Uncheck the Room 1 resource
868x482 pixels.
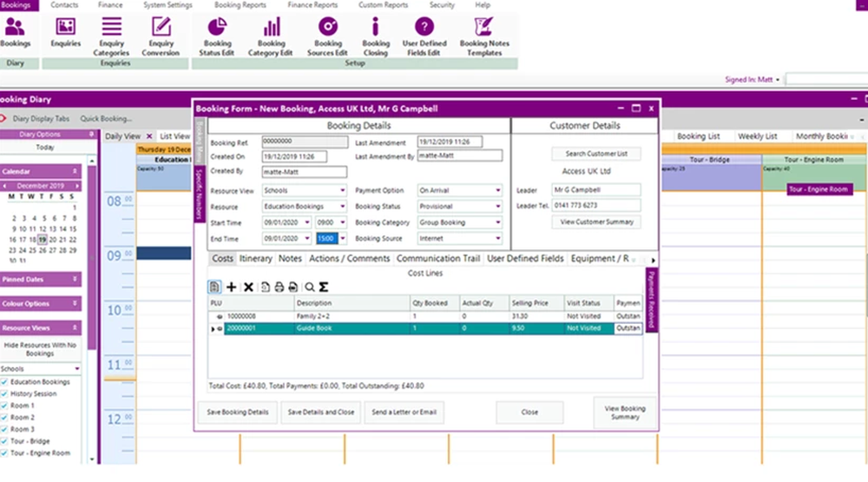click(x=4, y=406)
